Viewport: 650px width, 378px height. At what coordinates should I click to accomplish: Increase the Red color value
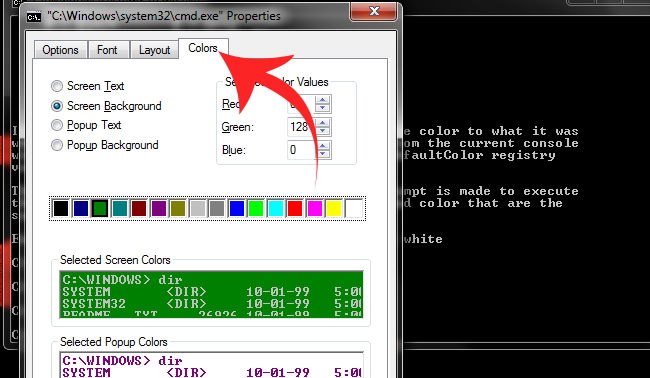pyautogui.click(x=323, y=100)
